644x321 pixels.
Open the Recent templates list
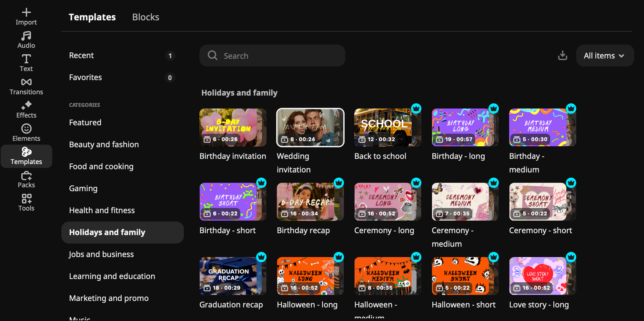tap(122, 56)
